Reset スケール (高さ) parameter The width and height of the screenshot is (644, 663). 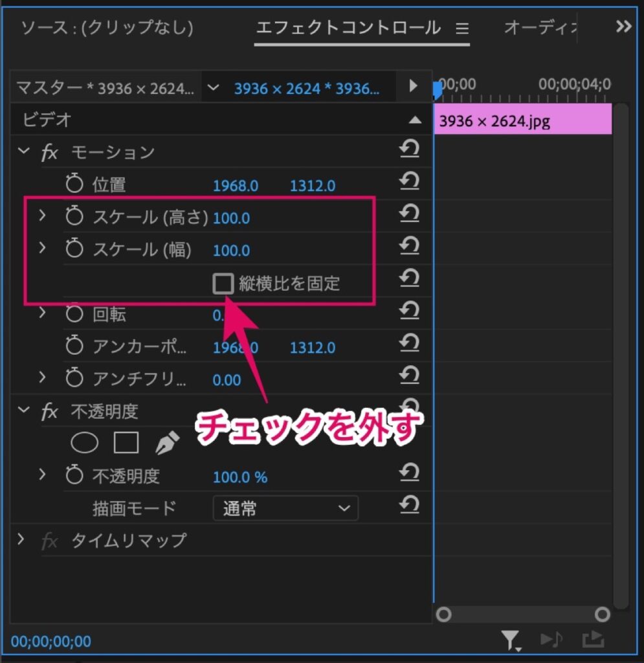pos(409,214)
